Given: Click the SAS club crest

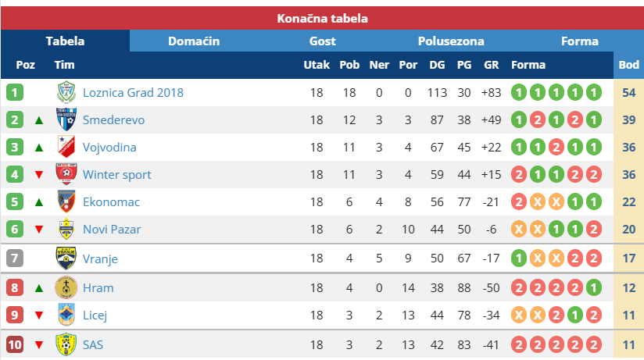Looking at the screenshot, I should point(66,344).
